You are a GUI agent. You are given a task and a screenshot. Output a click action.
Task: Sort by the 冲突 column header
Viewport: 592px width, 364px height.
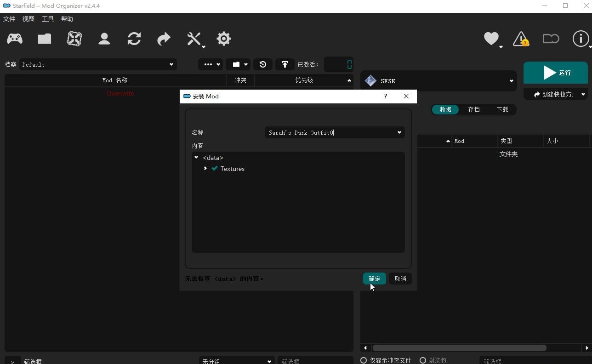240,80
